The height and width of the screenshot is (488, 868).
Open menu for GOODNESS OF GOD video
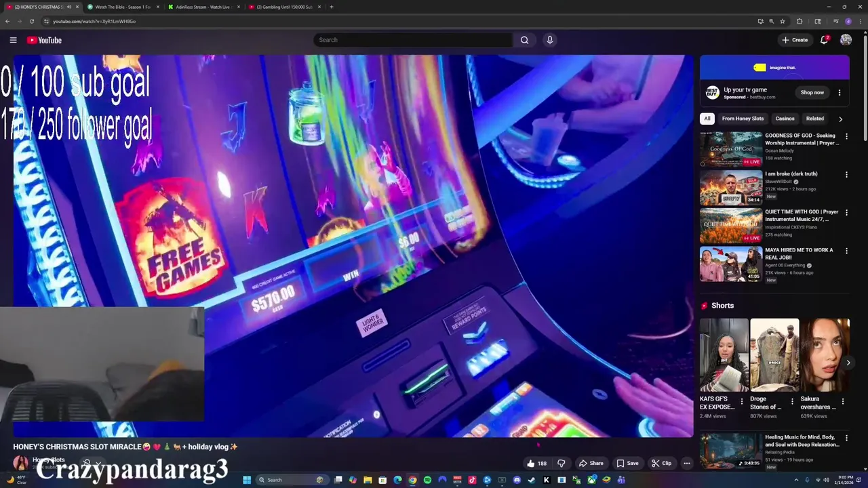tap(846, 136)
